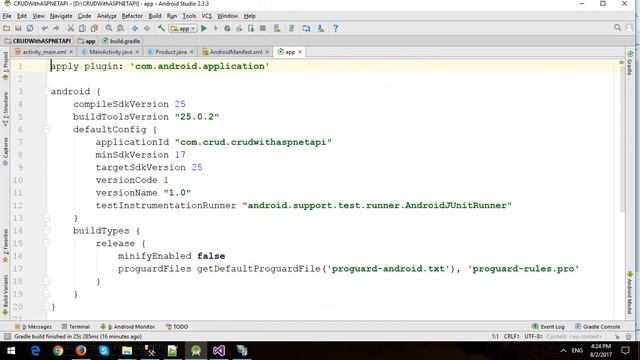Open the SDK Manager icon
The image size is (640, 360).
(x=321, y=28)
